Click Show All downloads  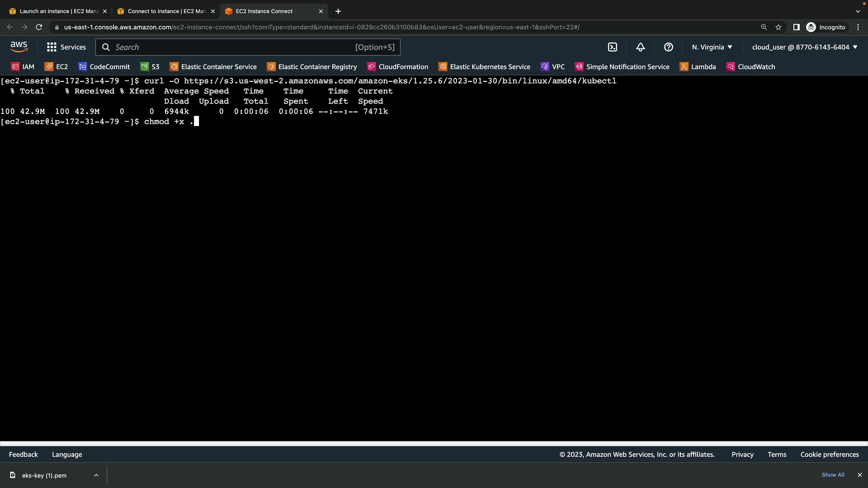click(x=833, y=475)
